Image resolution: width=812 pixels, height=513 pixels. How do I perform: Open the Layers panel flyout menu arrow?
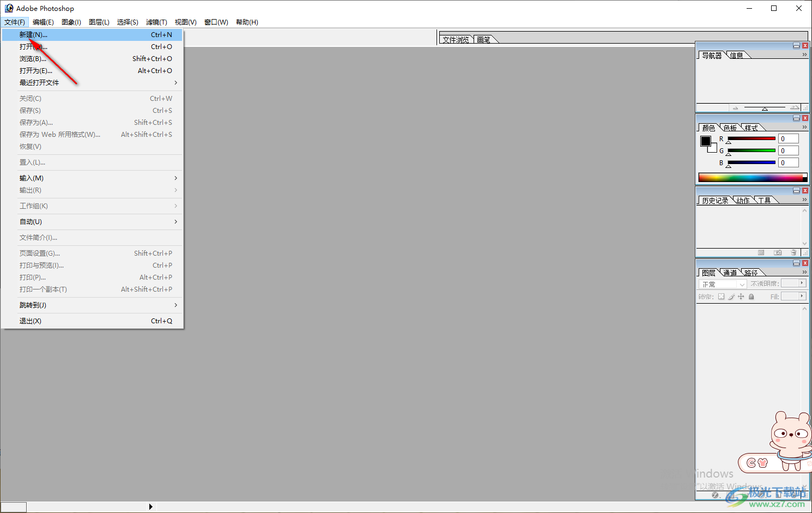click(804, 272)
